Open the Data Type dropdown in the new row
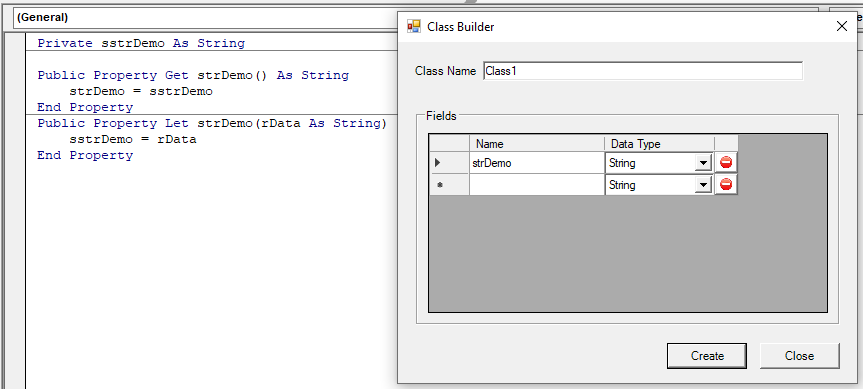This screenshot has height=389, width=863. pos(703,185)
